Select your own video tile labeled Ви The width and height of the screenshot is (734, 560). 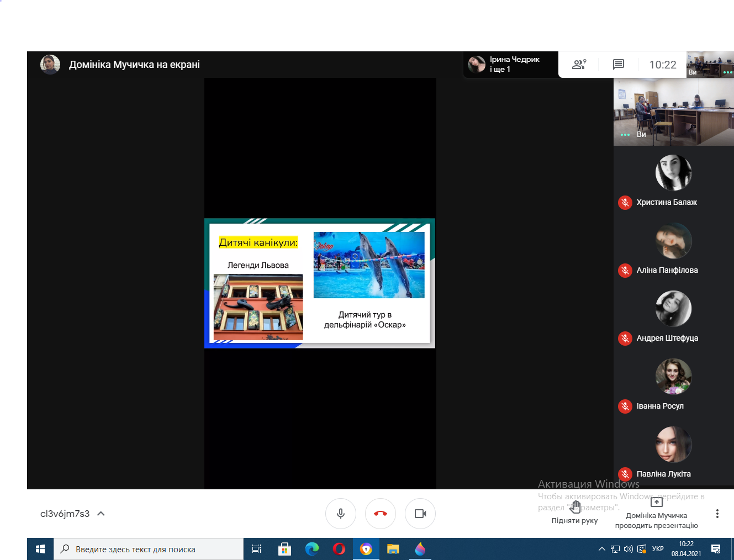674,112
